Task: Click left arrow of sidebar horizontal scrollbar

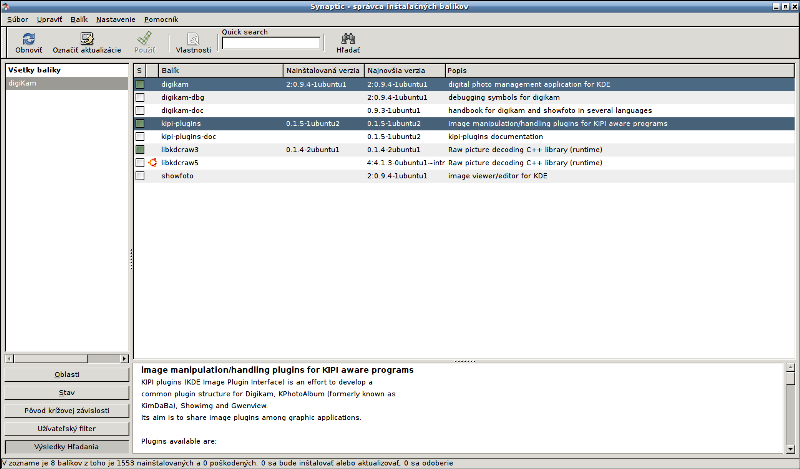Action: 9,359
